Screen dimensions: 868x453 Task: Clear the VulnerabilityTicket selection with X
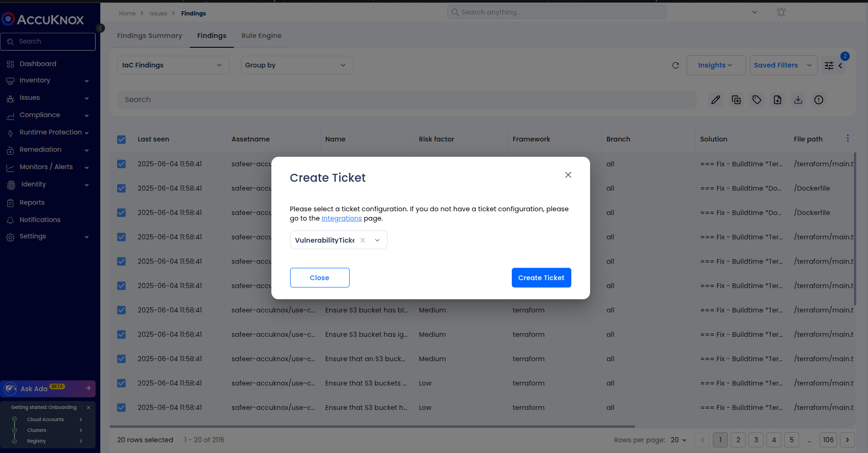click(x=363, y=240)
